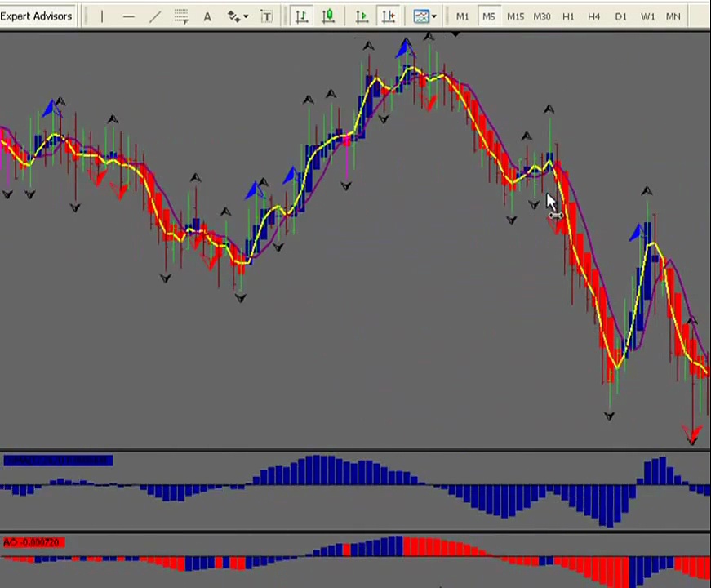Image resolution: width=711 pixels, height=588 pixels.
Task: Select the text A tool
Action: [207, 17]
